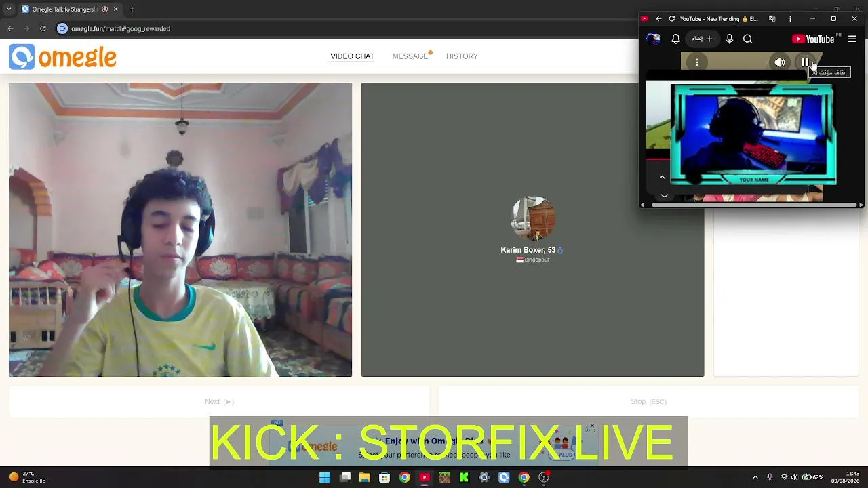
Task: Reload the Omegle page
Action: (x=43, y=28)
